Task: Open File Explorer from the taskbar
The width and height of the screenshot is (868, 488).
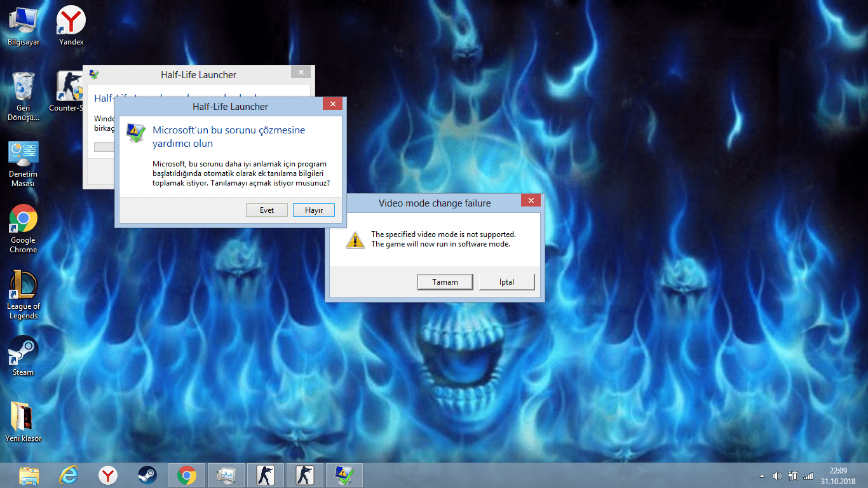Action: (29, 475)
